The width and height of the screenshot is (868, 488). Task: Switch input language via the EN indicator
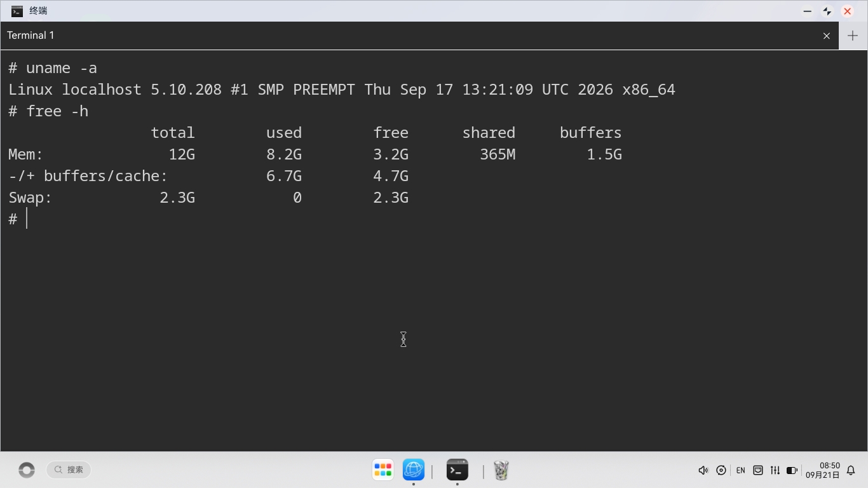[740, 471]
